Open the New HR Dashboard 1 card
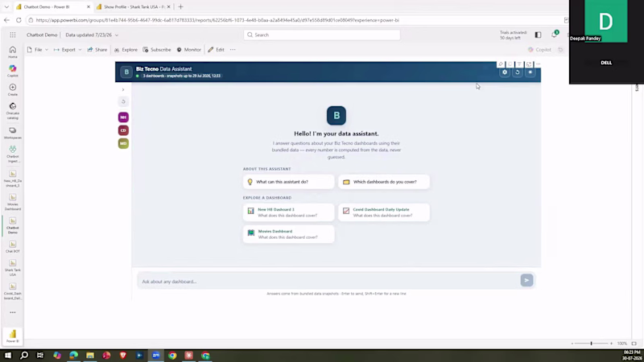 coord(289,212)
